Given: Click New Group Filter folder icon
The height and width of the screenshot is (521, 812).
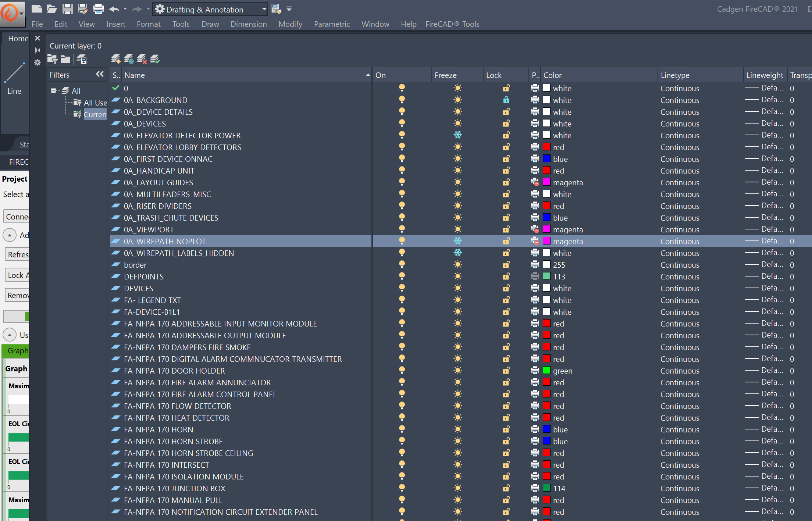Looking at the screenshot, I should point(65,59).
